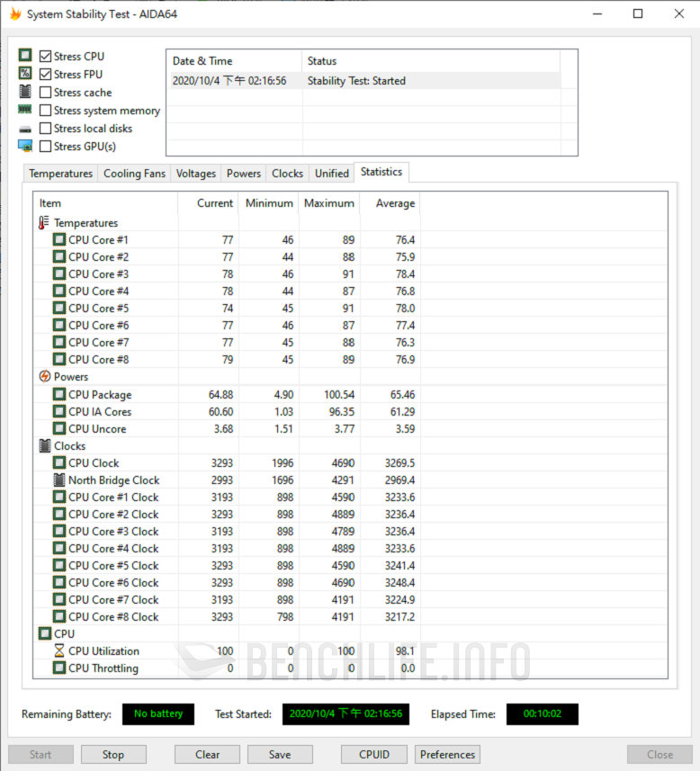700x771 pixels.
Task: Open the CPUID panel button
Action: point(373,755)
